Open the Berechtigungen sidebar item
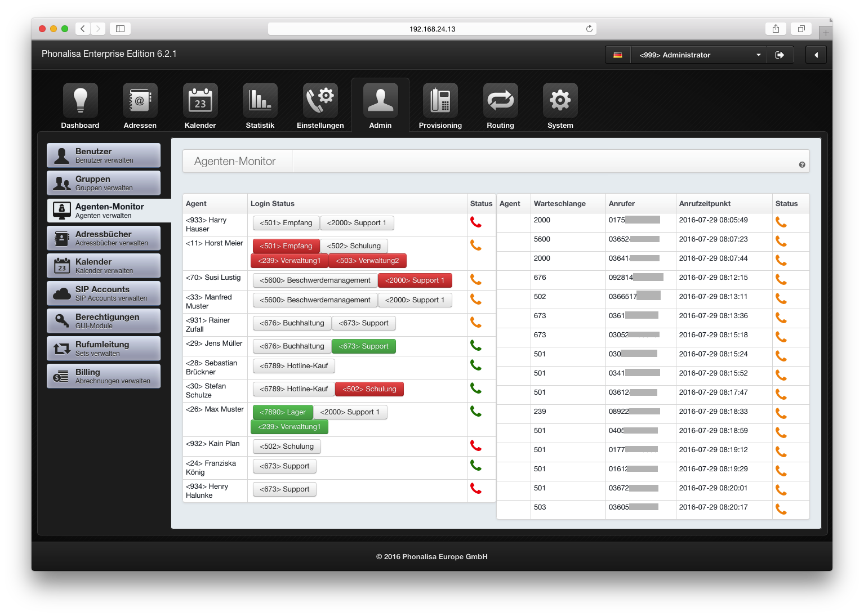This screenshot has height=616, width=864. click(104, 321)
